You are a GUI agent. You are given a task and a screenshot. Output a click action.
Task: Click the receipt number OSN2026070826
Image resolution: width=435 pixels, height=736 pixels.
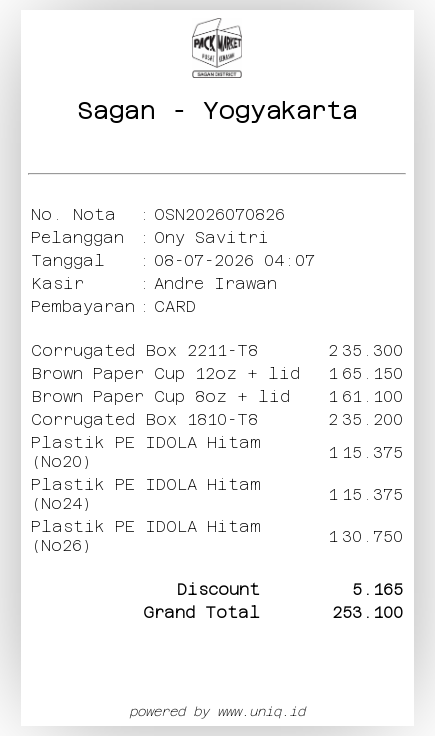[x=219, y=215]
